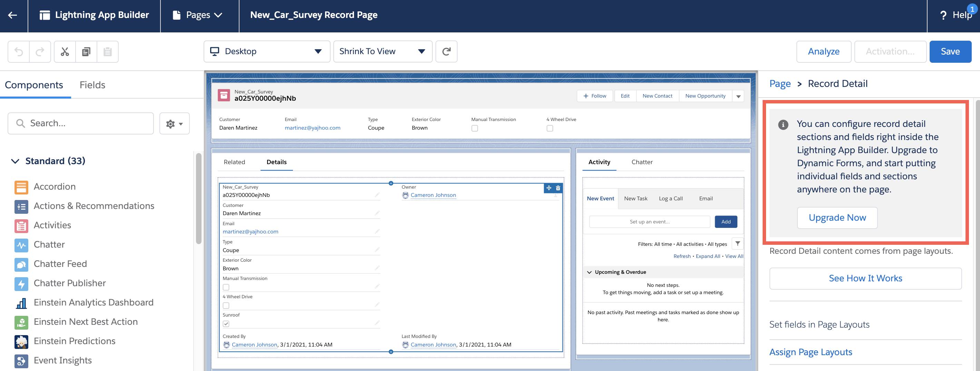Collapse the Standard (33) section
The height and width of the screenshot is (371, 980).
coord(15,161)
